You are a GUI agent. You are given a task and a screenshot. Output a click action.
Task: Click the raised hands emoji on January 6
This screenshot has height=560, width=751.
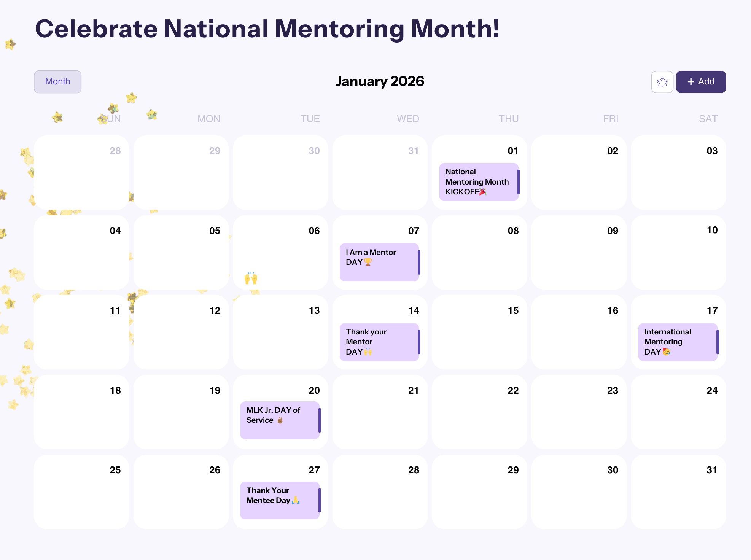tap(251, 277)
